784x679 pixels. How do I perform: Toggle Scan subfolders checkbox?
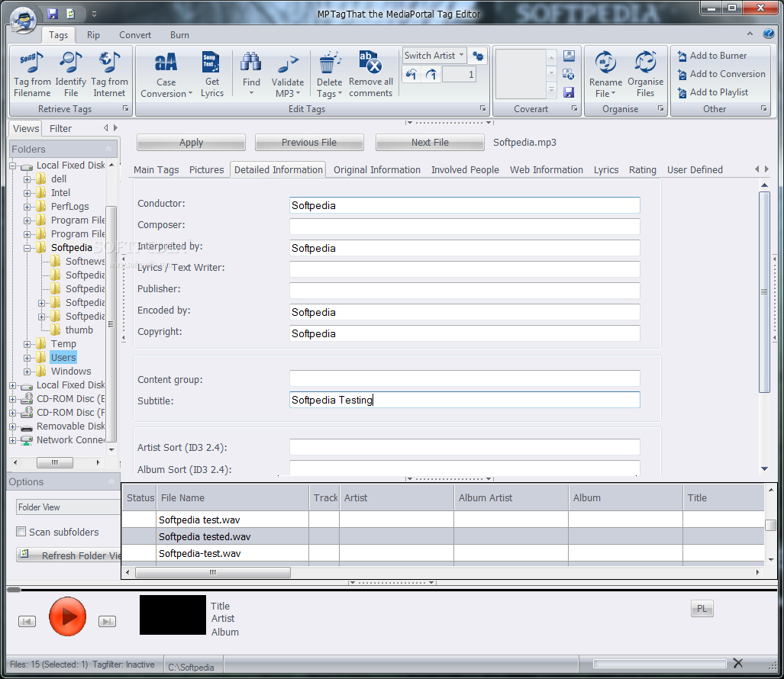(21, 532)
